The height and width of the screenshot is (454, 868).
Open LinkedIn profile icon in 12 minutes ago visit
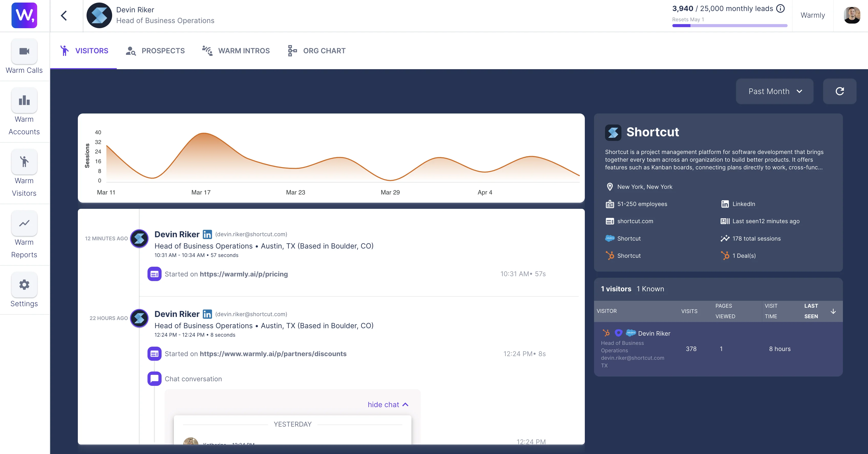pos(207,234)
